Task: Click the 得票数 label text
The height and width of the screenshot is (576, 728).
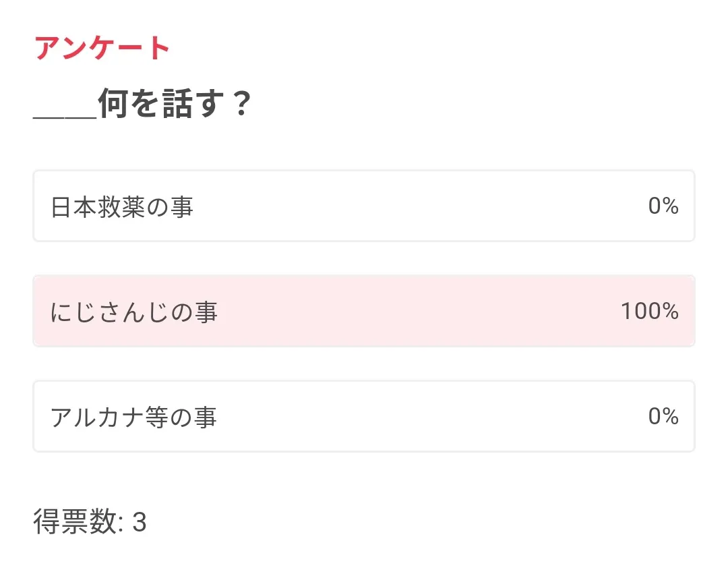Action: point(75,522)
